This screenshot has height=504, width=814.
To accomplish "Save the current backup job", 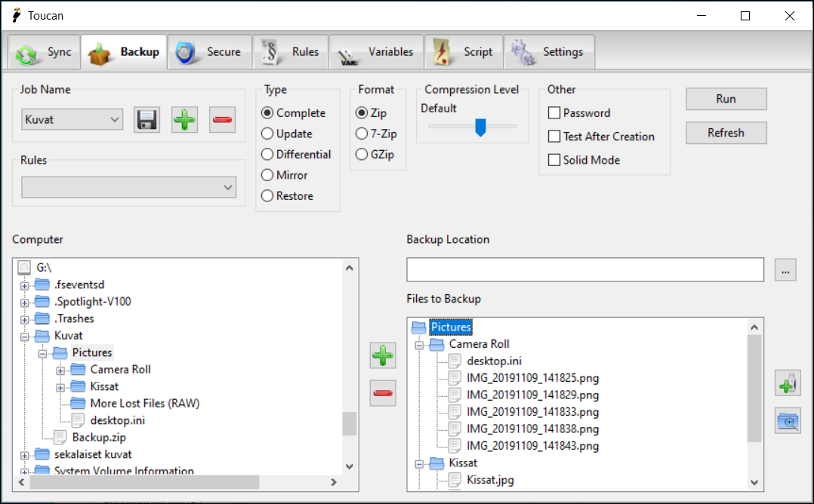I will (146, 120).
